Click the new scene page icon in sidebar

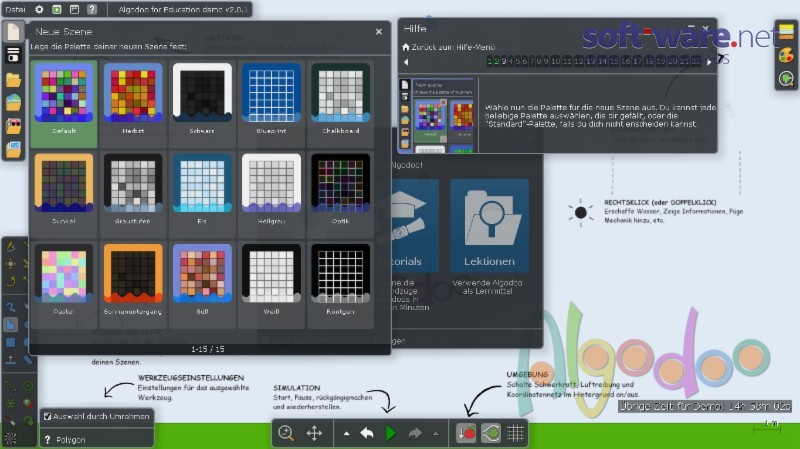13,32
